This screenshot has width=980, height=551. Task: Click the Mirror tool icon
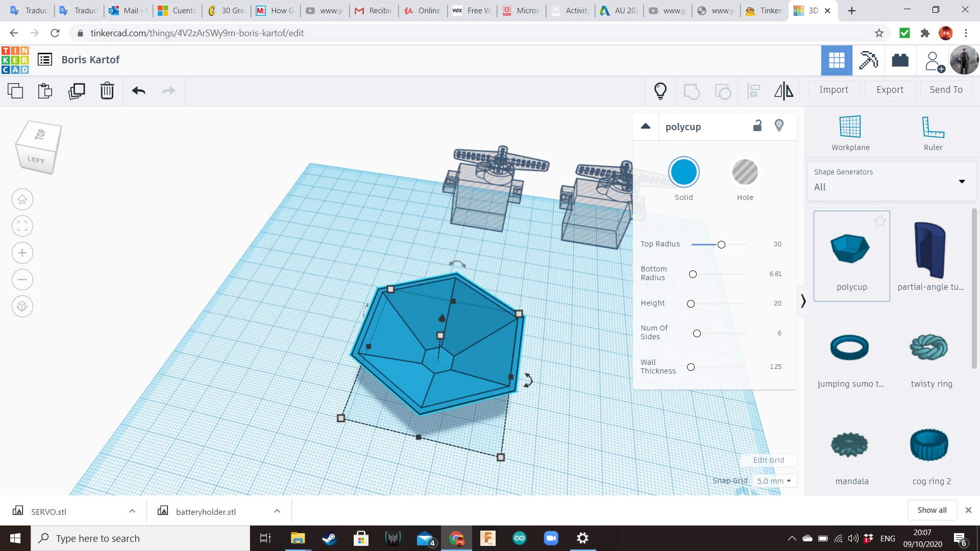[783, 91]
